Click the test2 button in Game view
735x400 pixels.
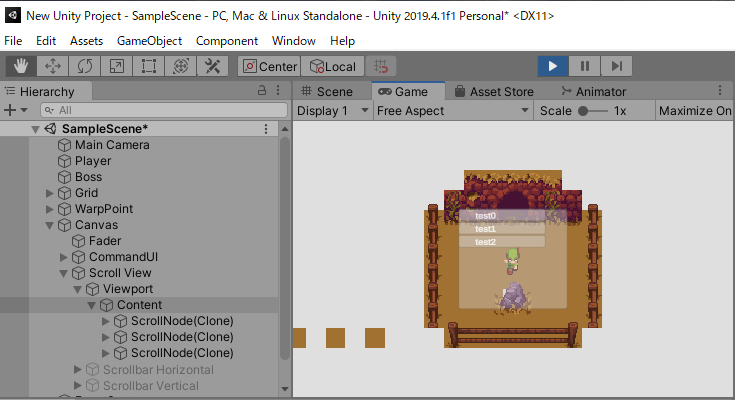502,242
